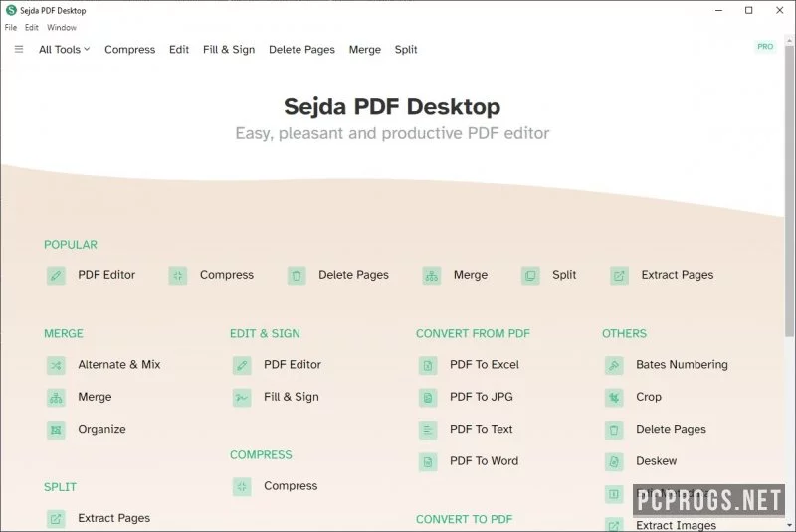Click the PDF To JPG icon
This screenshot has height=532, width=796.
(x=428, y=398)
